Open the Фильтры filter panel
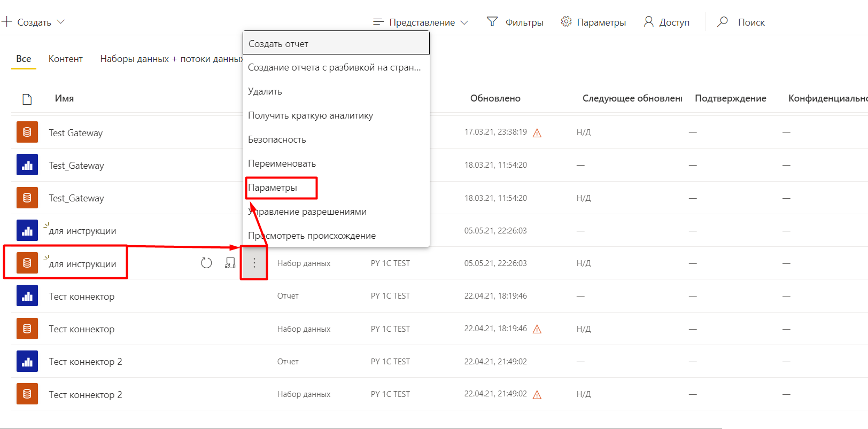 (x=515, y=22)
